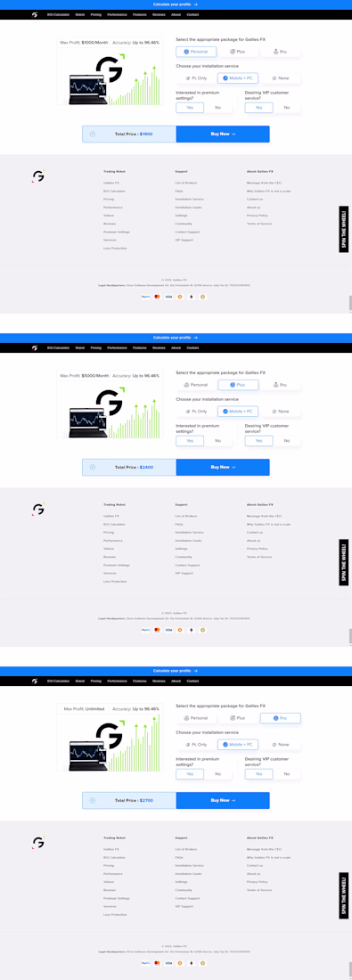Click the Mastercard icon in the footer under the $1900 page
This screenshot has height=980, width=352.
157,297
